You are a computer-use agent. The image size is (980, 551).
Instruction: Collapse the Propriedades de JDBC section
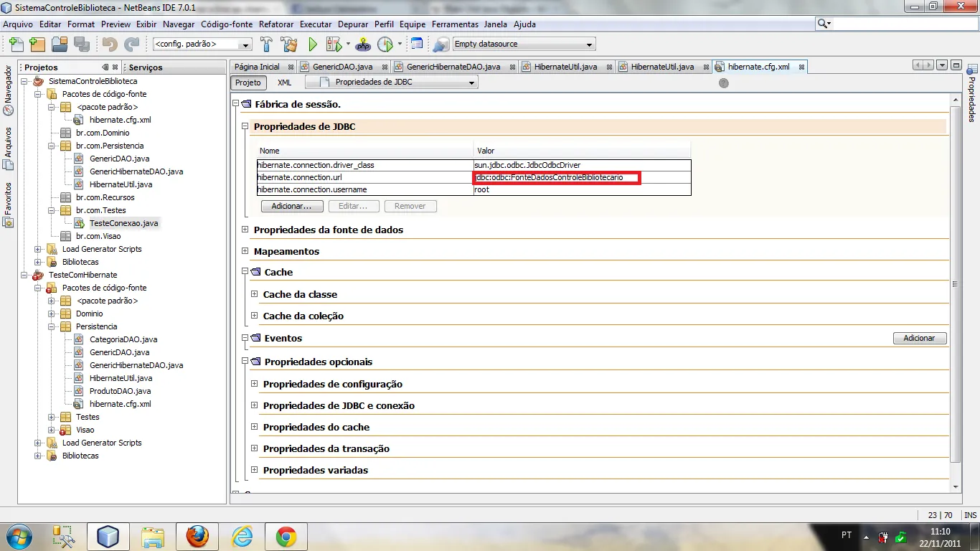point(245,126)
